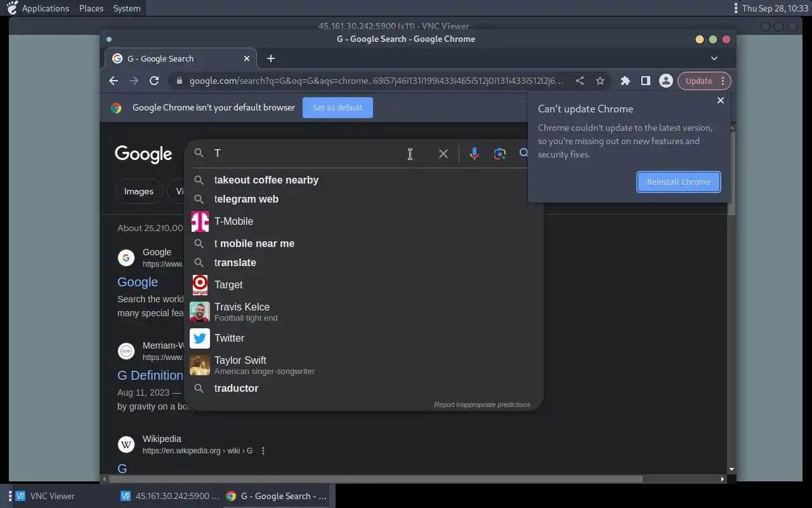Click the Merriam-Webster result favicon
812x508 pixels.
click(x=126, y=351)
